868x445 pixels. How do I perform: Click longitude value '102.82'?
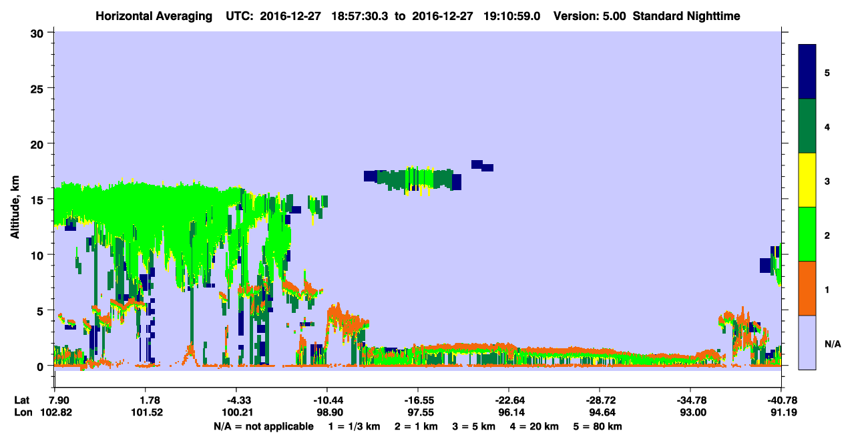pos(55,412)
